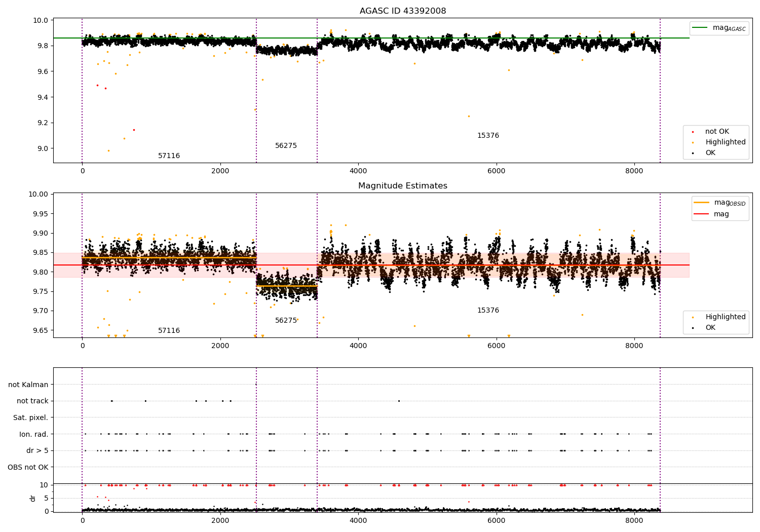This screenshot has width=760, height=532.
Task: Click 'OK' in the Magnitude Estimates legend
Action: tap(704, 328)
